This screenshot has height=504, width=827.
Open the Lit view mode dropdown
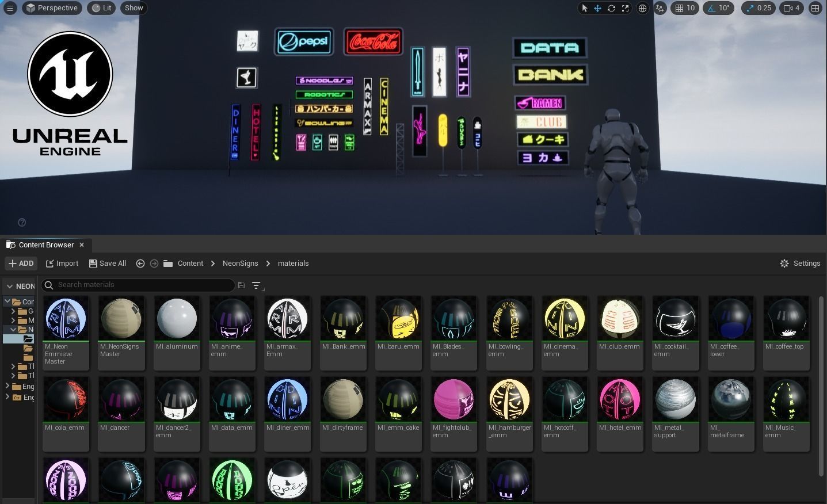pos(101,8)
